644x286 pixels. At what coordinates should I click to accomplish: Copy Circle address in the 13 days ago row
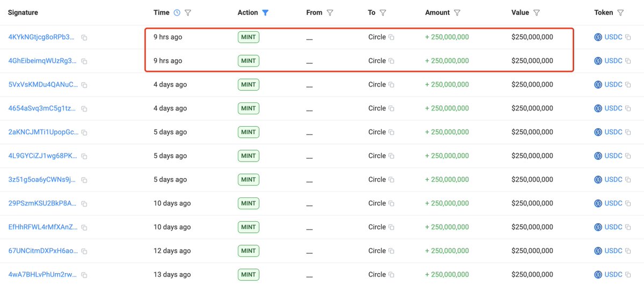[x=391, y=275]
